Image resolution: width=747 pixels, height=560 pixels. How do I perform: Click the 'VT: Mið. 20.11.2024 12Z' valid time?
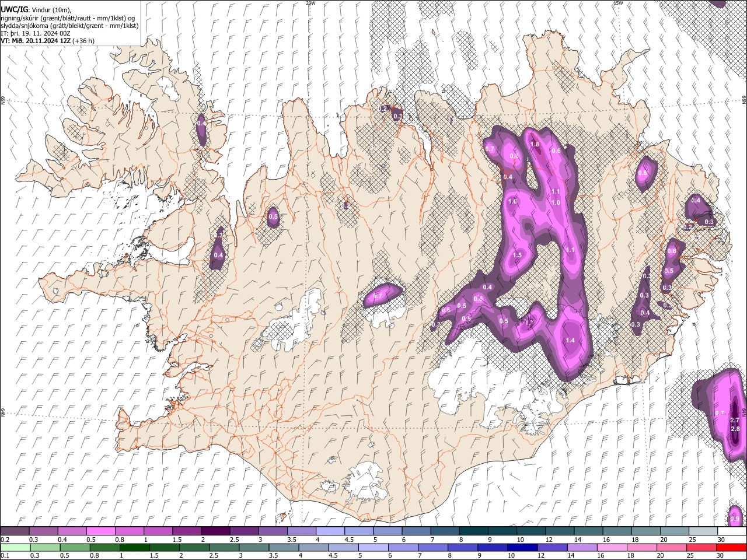pos(36,41)
